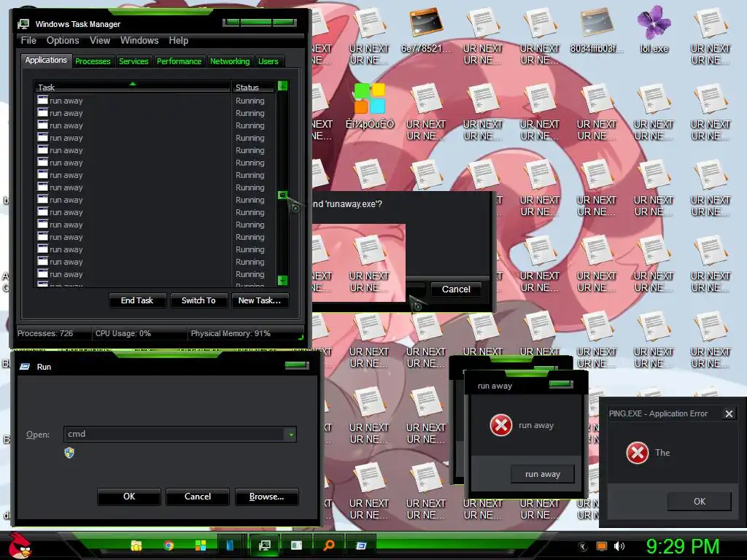Select the Applications tab
Viewport: 747px width, 560px height.
(46, 60)
